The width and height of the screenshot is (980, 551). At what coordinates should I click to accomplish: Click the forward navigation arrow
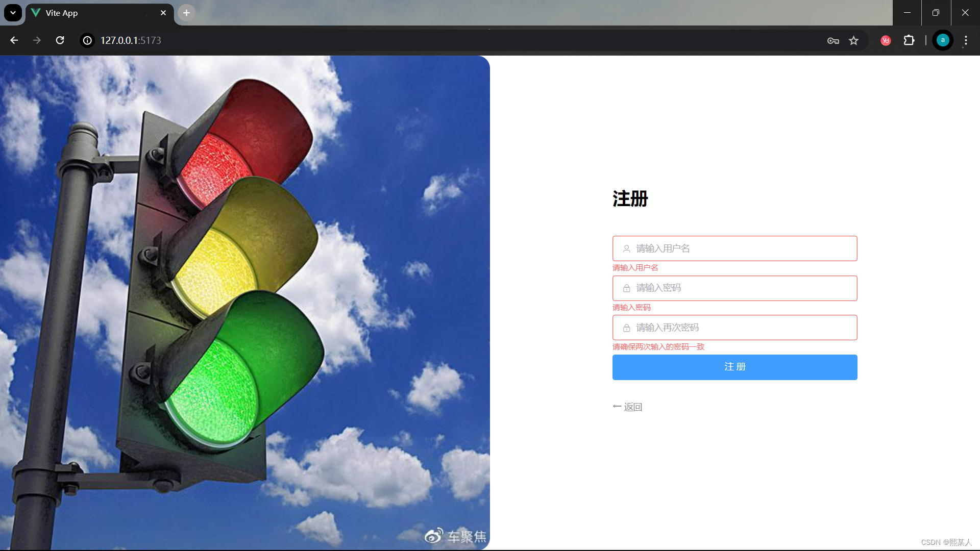tap(36, 40)
